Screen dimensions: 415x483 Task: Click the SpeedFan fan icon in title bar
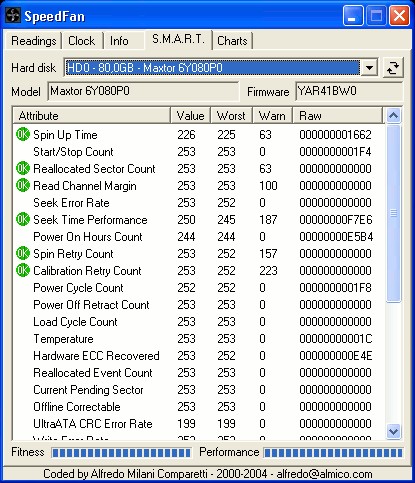(13, 16)
